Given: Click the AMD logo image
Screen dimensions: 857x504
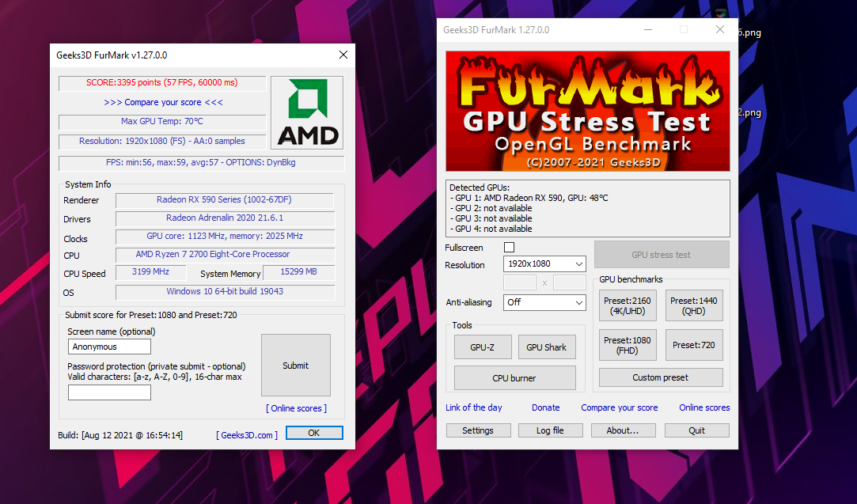Looking at the screenshot, I should (307, 112).
